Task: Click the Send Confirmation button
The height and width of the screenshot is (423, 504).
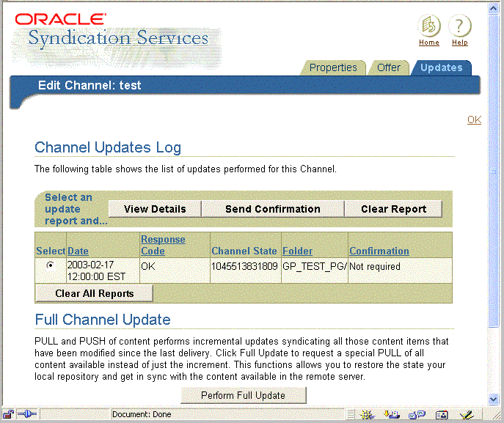Action: [273, 209]
